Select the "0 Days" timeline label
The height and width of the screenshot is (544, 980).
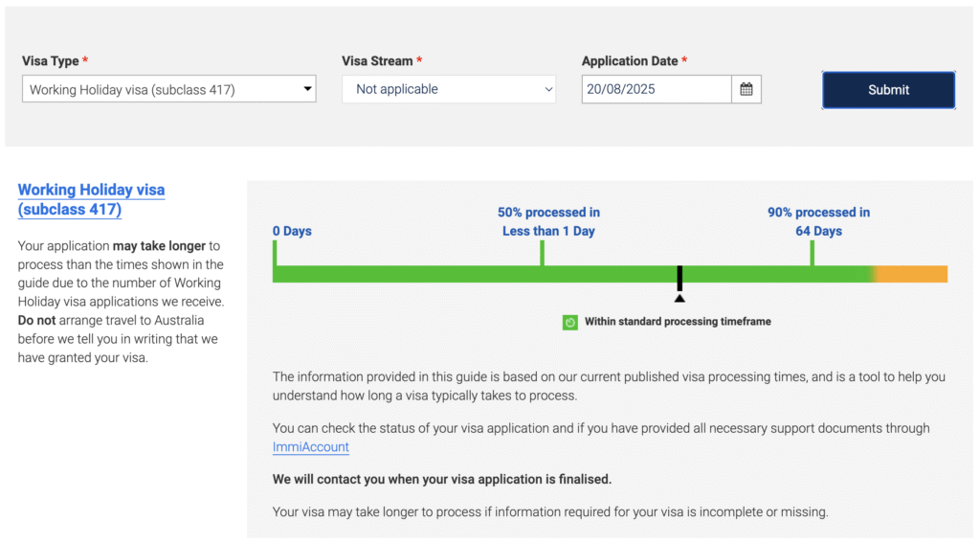[292, 231]
